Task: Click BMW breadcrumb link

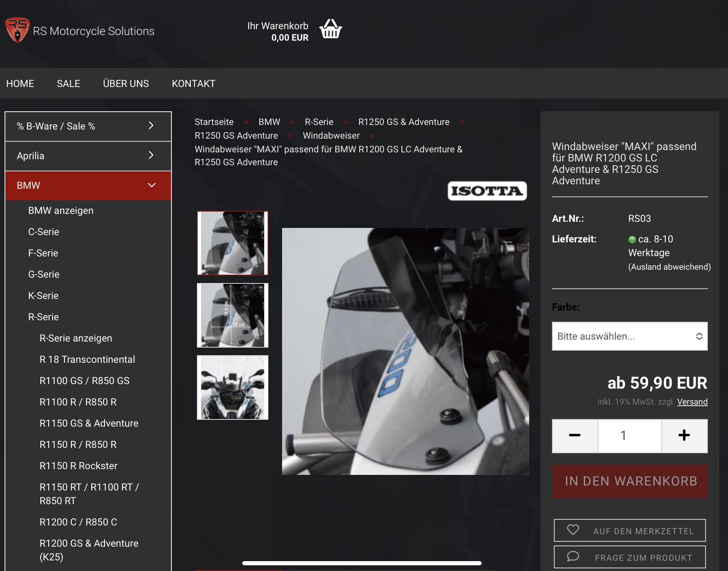Action: (x=269, y=122)
